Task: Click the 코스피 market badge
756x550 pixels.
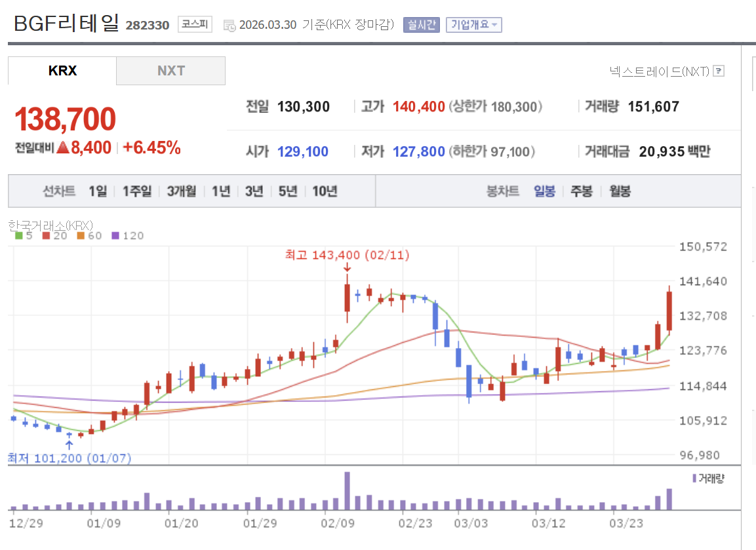Action: pyautogui.click(x=195, y=24)
